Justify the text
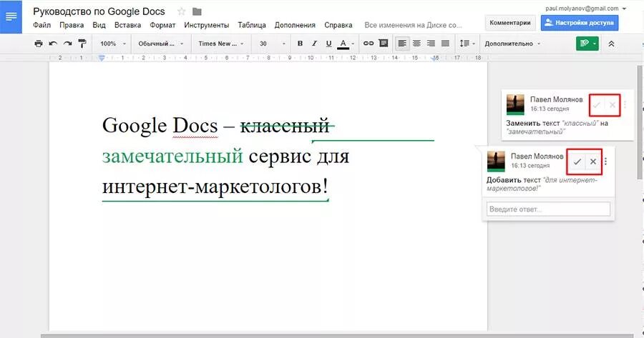Viewport: 644px width, 338px height. coord(445,44)
